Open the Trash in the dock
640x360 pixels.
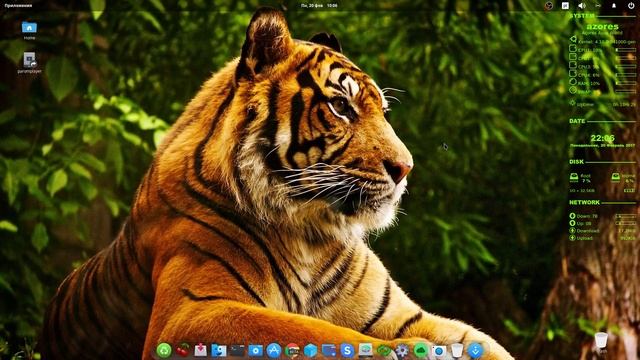tap(457, 350)
